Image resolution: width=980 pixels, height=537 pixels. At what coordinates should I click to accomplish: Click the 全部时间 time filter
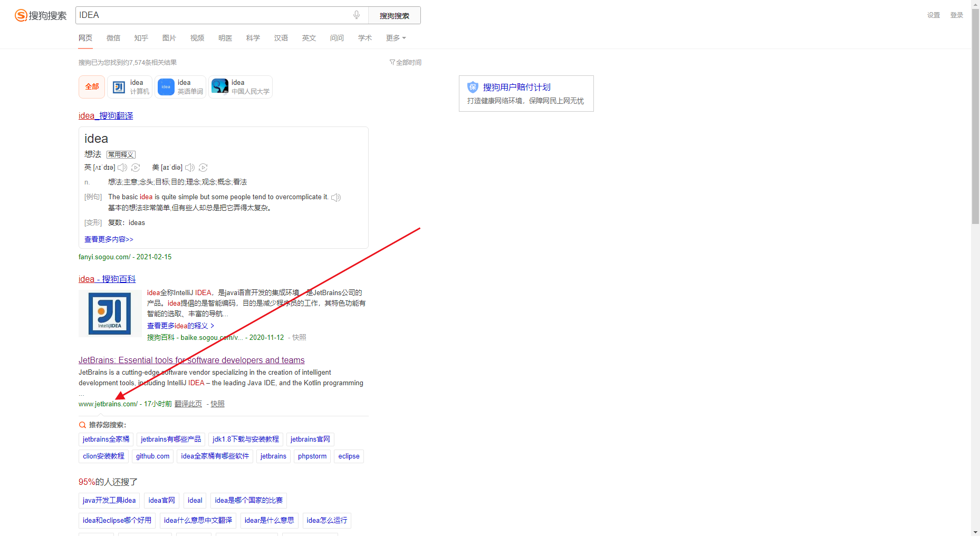[406, 63]
